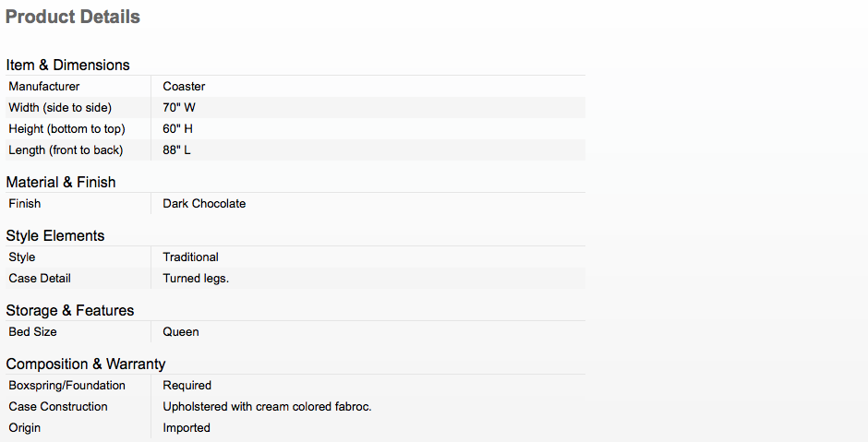Click the Product Details heading

click(73, 17)
